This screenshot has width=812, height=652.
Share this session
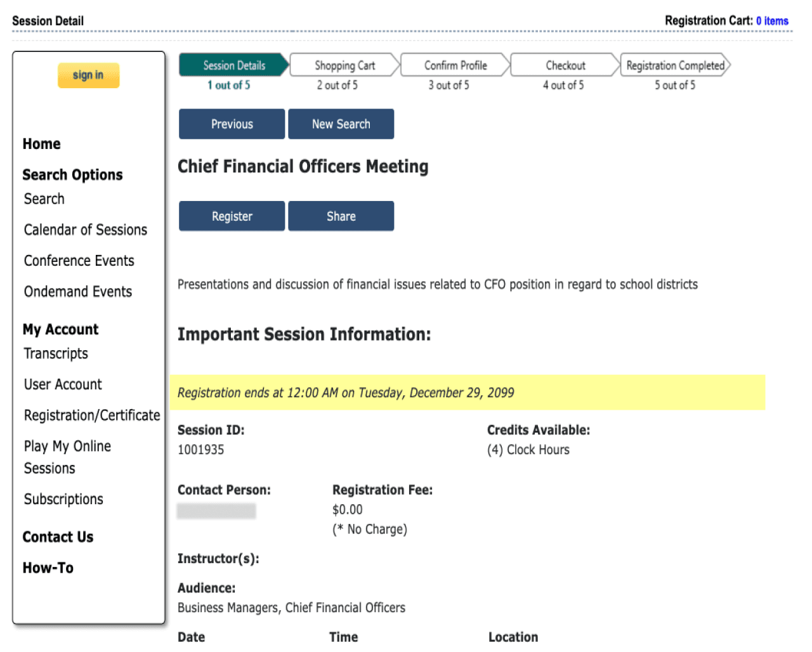point(341,216)
